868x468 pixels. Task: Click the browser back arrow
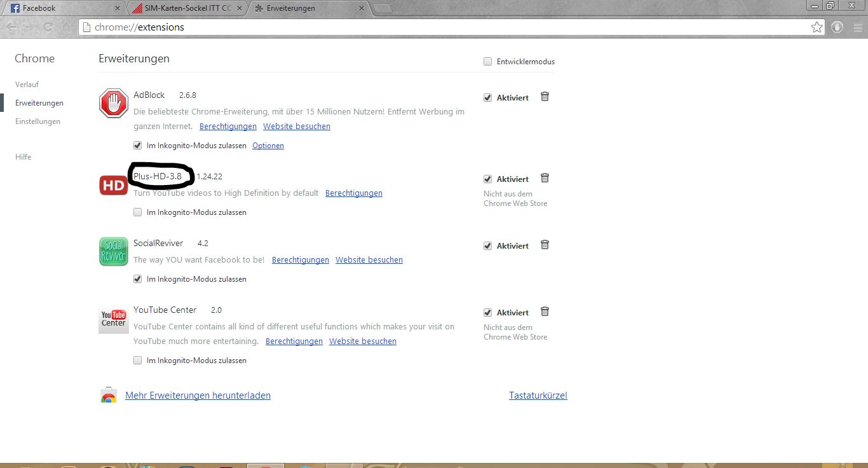pos(11,27)
